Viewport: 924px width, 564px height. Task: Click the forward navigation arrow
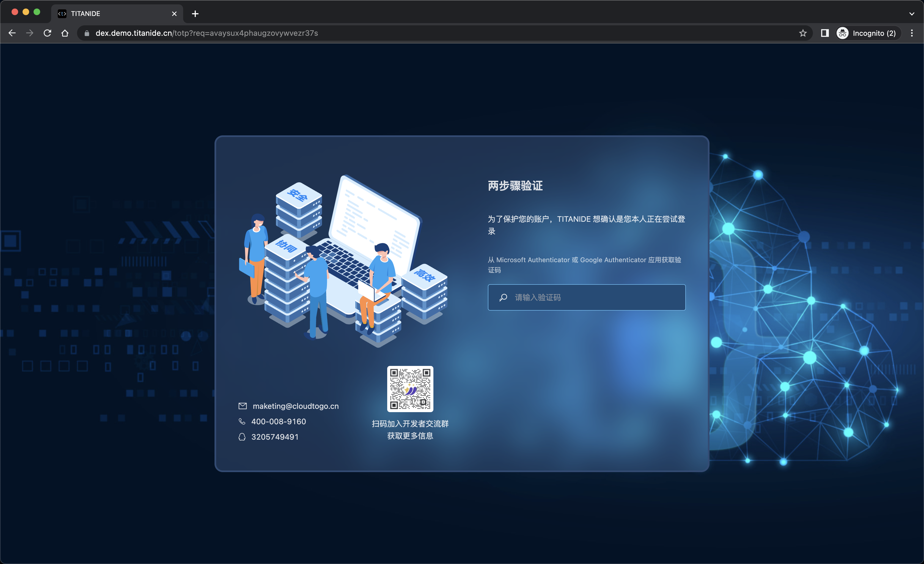pyautogui.click(x=30, y=33)
